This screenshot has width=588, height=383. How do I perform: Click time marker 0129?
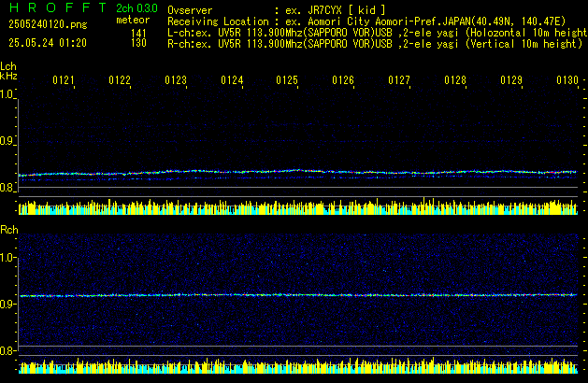[511, 80]
